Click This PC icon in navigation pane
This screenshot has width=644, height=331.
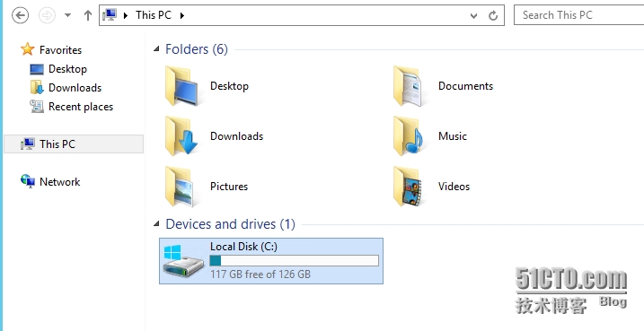click(28, 144)
